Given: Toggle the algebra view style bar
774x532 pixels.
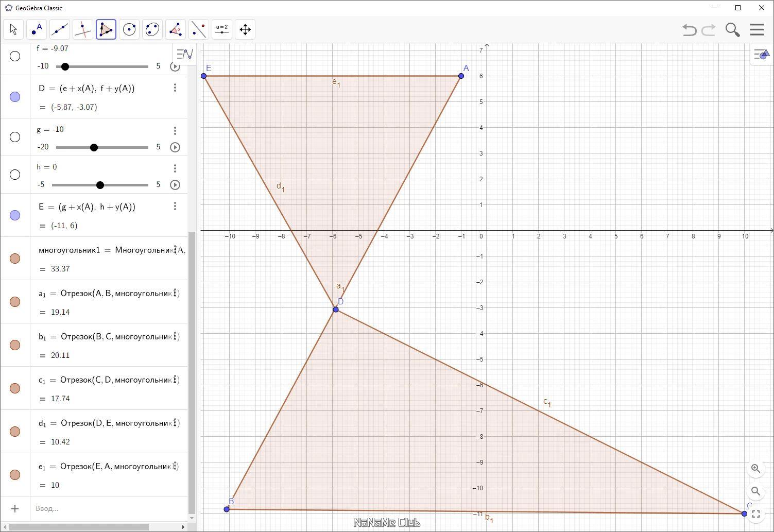Looking at the screenshot, I should pos(185,54).
